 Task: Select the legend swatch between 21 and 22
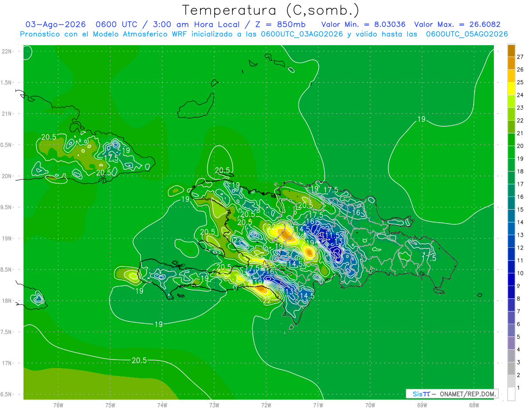[x=511, y=127]
